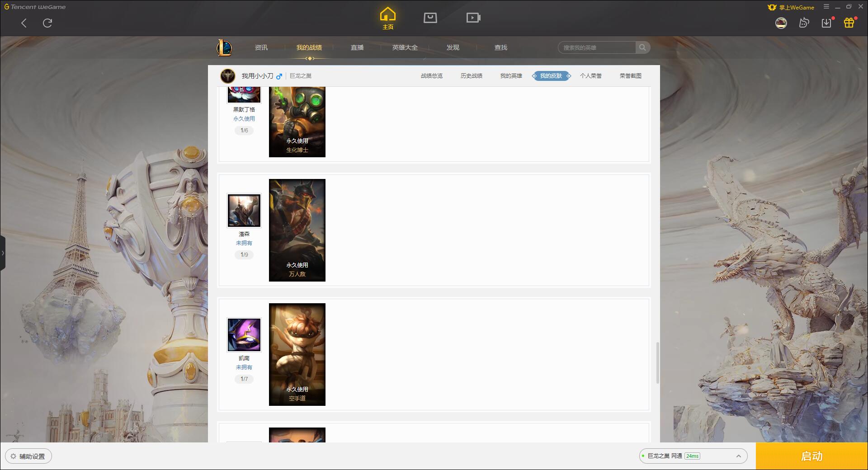
Task: Open the store bag icon
Action: click(430, 18)
